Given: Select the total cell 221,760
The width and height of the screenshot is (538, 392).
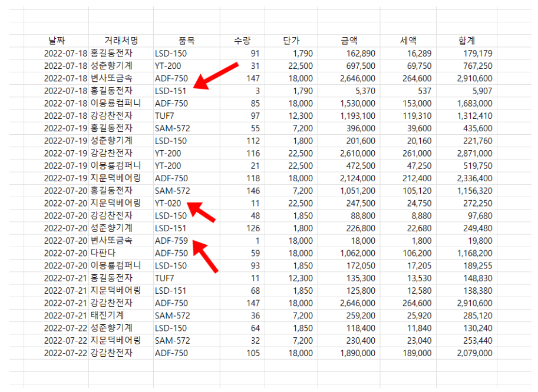Looking at the screenshot, I should click(x=467, y=141).
